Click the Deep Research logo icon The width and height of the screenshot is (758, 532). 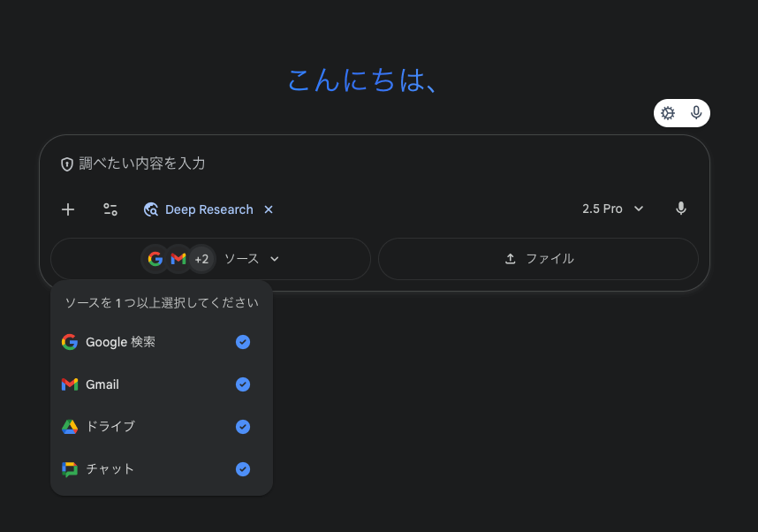click(x=151, y=209)
